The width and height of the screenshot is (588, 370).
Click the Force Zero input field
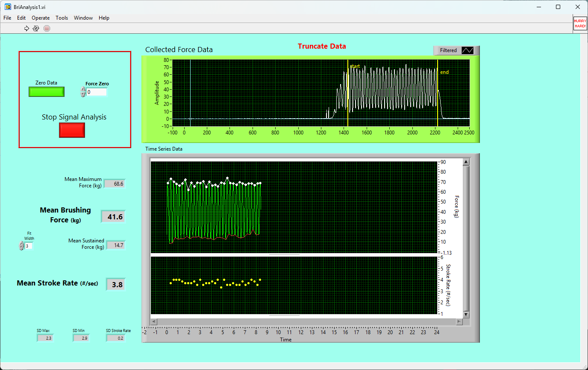coord(97,92)
